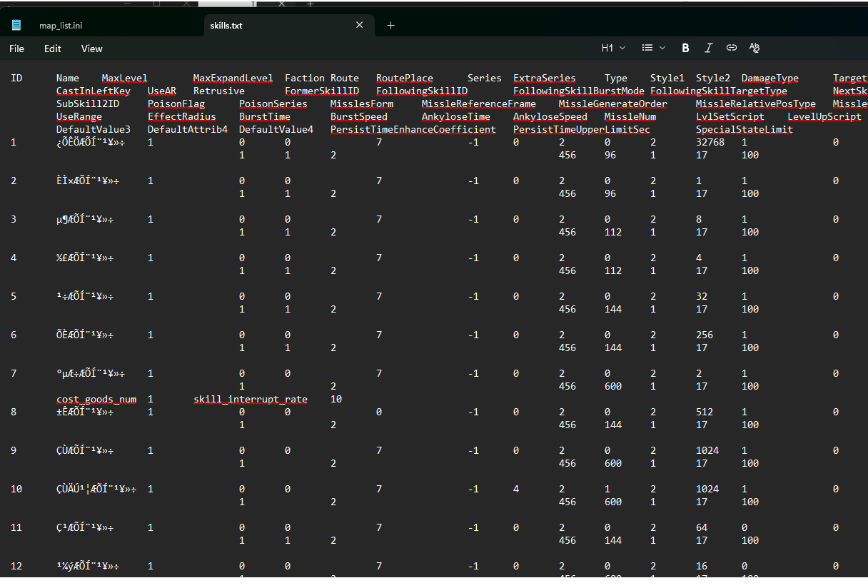Click the MisslesForm header word
Image resolution: width=868 pixels, height=588 pixels.
(x=362, y=103)
